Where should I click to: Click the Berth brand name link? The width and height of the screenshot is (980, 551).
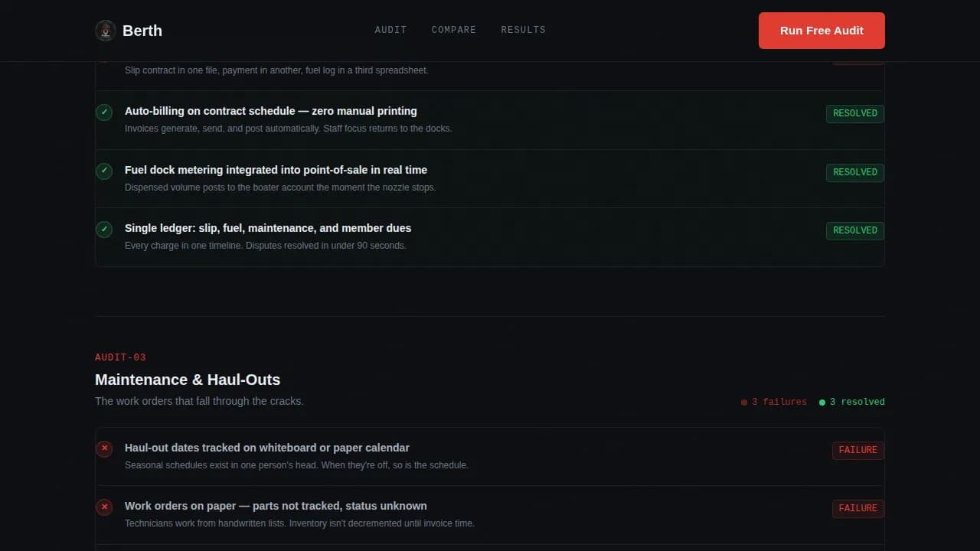(142, 31)
